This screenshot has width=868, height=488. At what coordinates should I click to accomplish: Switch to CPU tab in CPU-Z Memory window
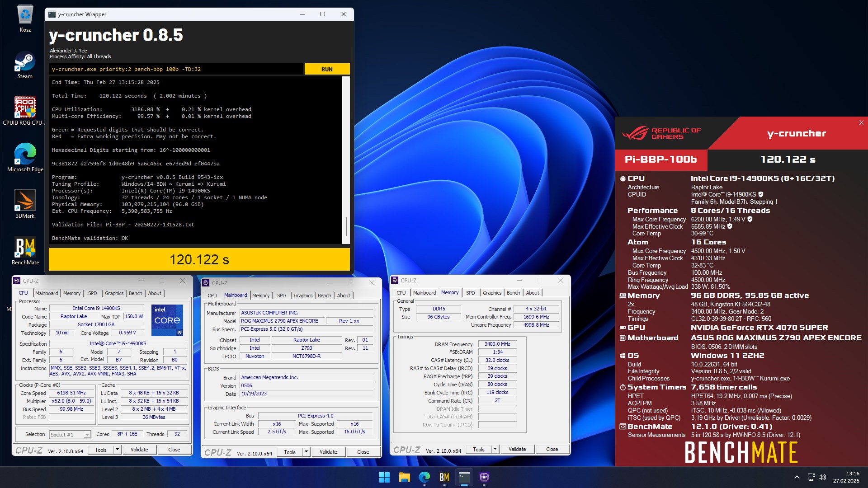pyautogui.click(x=401, y=293)
